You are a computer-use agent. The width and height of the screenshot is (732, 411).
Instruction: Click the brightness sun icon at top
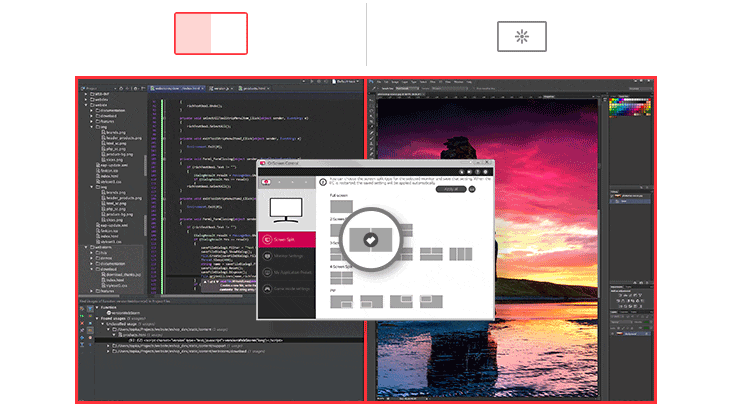point(521,36)
